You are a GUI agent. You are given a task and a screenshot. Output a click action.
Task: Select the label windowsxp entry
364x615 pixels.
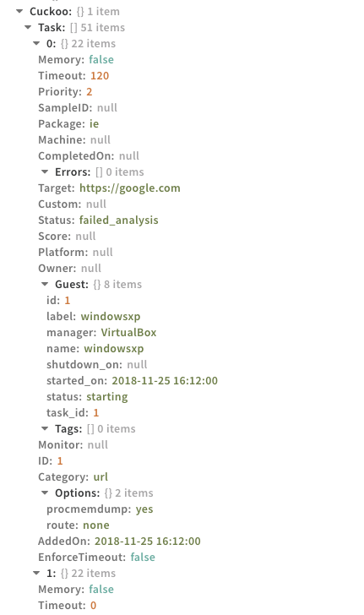tap(94, 317)
